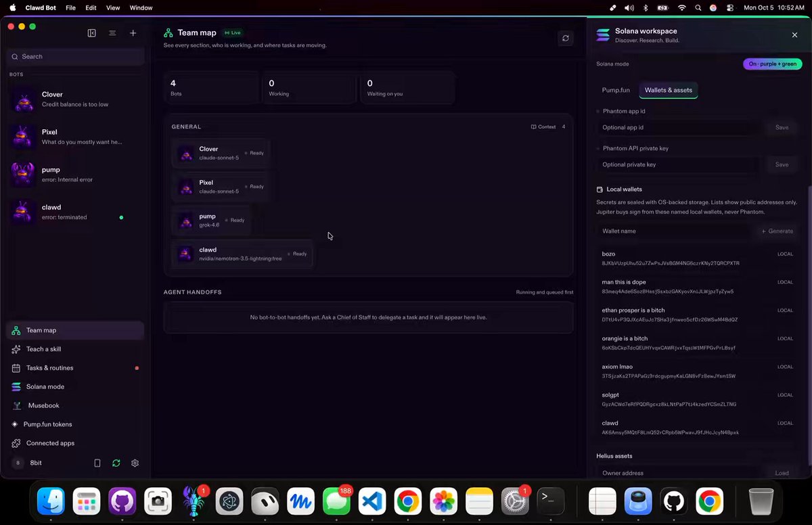Open the File menu
812x525 pixels.
point(70,8)
